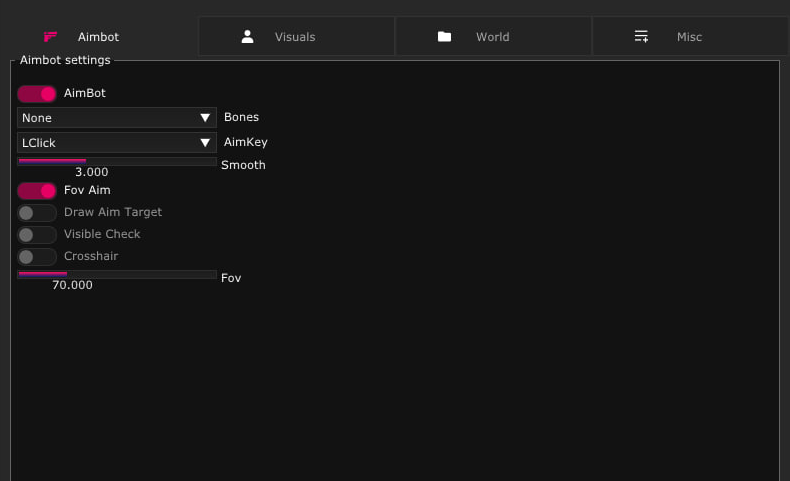Screen dimensions: 790x481
Task: Click the person icon on Visuals tab
Action: pyautogui.click(x=247, y=37)
